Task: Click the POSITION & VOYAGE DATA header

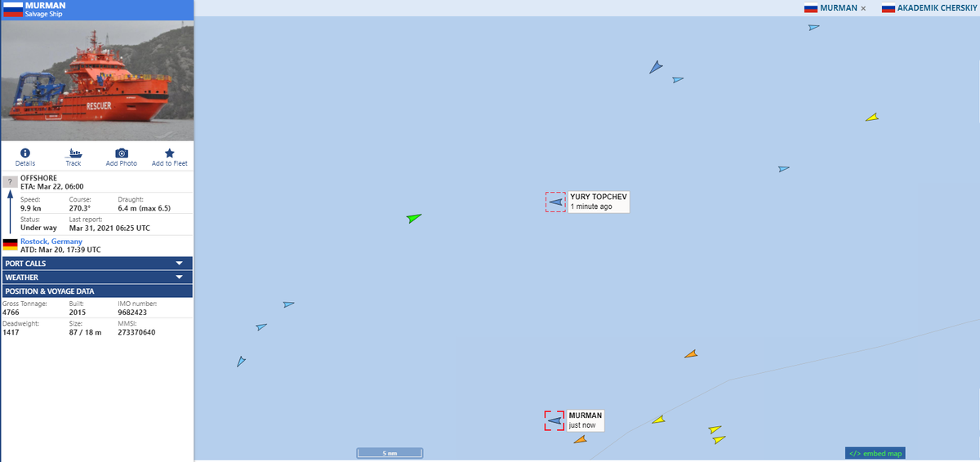Action: coord(97,291)
